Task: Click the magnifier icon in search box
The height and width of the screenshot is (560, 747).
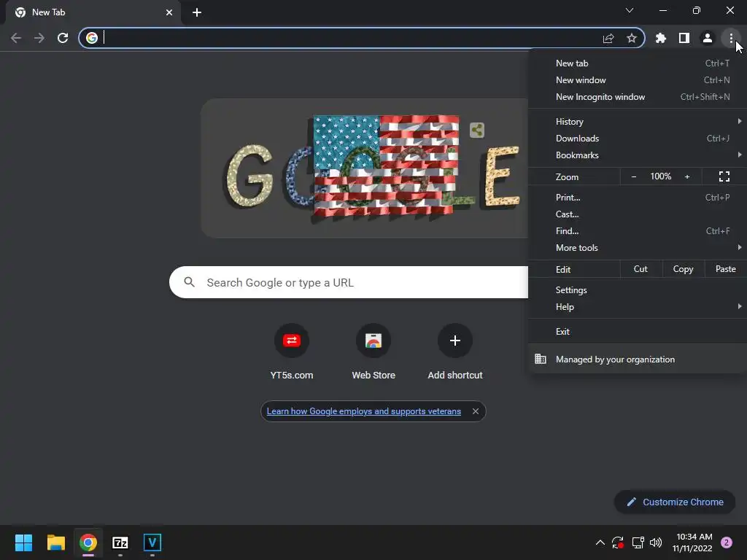Action: [189, 282]
